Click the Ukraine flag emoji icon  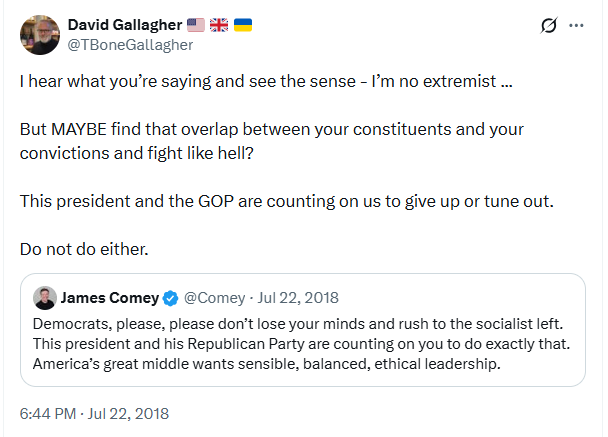(x=242, y=25)
